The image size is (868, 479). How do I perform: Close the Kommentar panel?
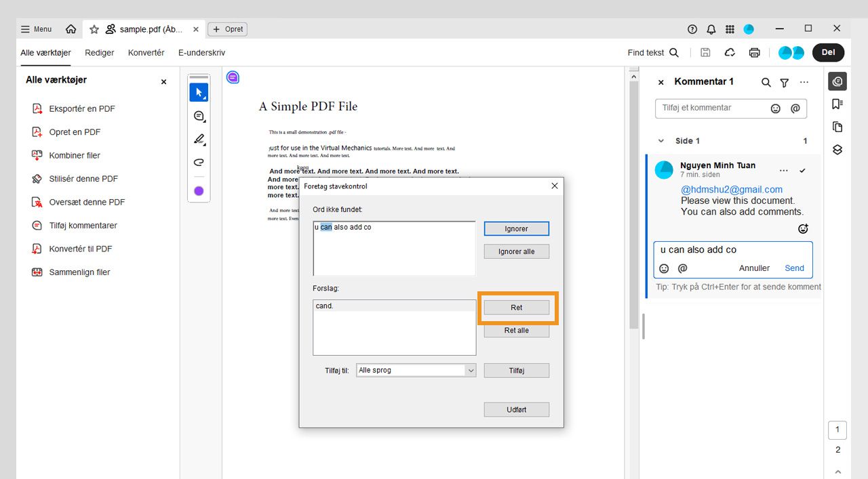(x=661, y=83)
